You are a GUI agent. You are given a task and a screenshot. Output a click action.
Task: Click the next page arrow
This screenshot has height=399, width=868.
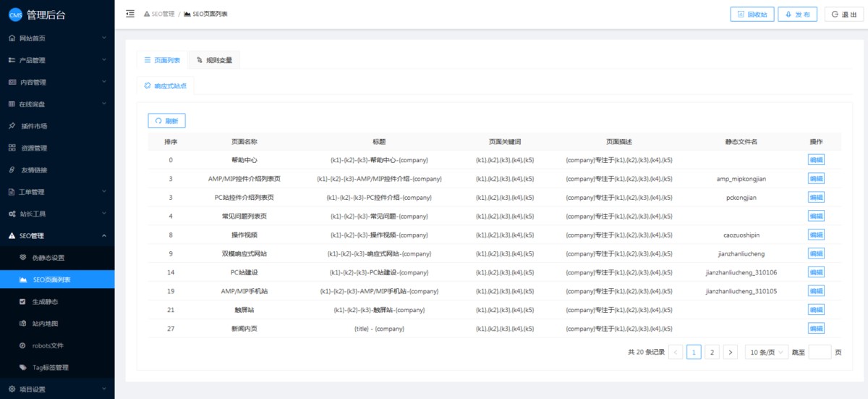730,352
